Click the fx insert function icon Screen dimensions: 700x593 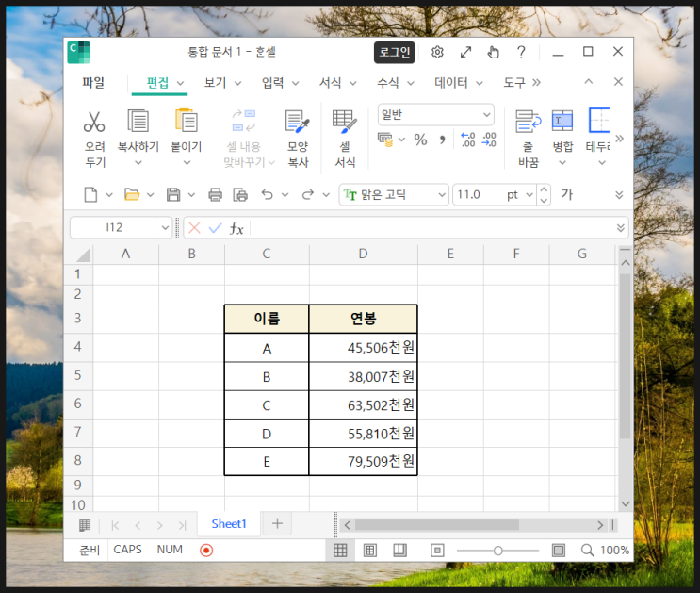pyautogui.click(x=236, y=228)
